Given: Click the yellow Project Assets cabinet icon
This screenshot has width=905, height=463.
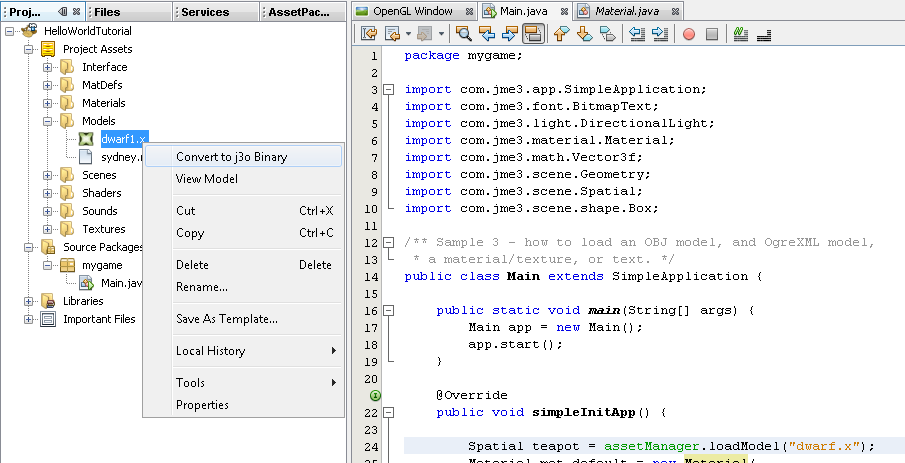Looking at the screenshot, I should tap(48, 49).
